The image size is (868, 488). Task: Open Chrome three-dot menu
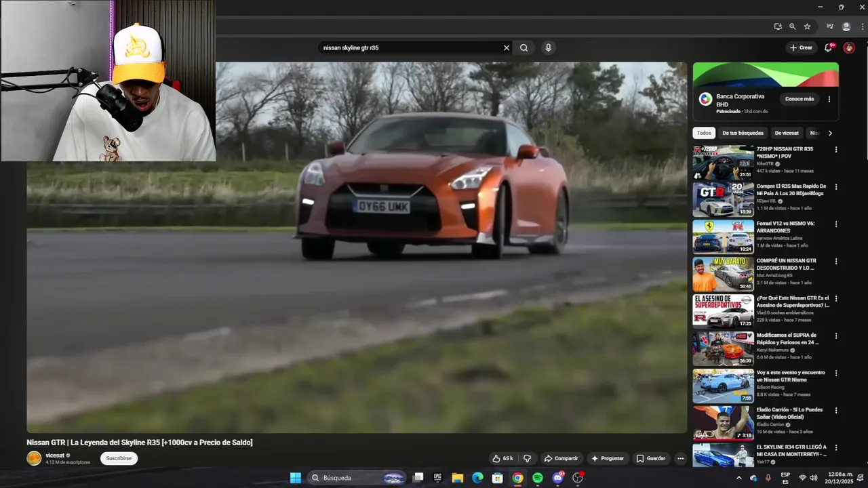862,26
